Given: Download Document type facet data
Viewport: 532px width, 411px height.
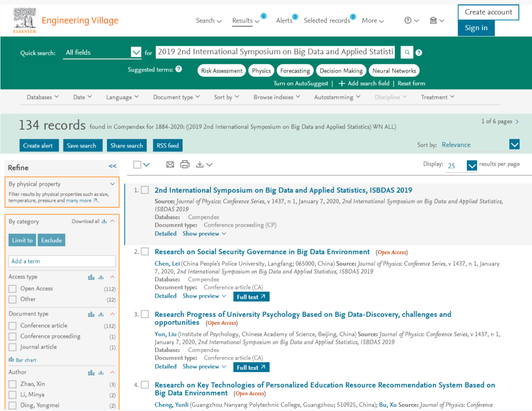Looking at the screenshot, I should click(101, 314).
